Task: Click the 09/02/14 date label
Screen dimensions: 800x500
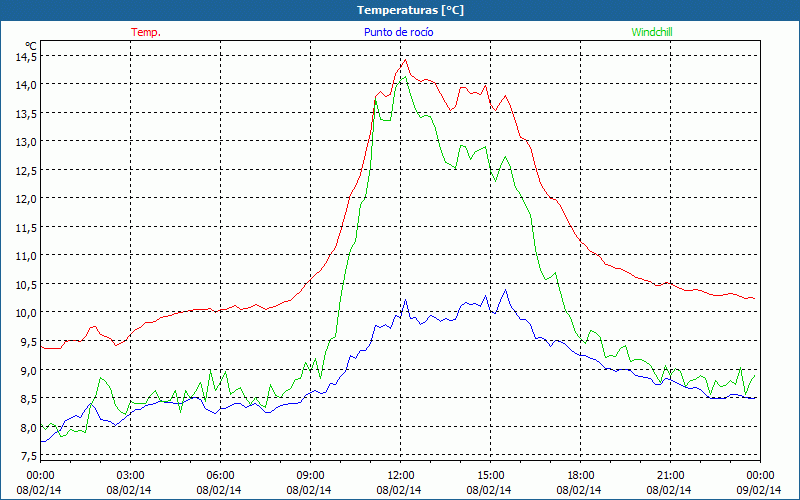Action: 760,490
